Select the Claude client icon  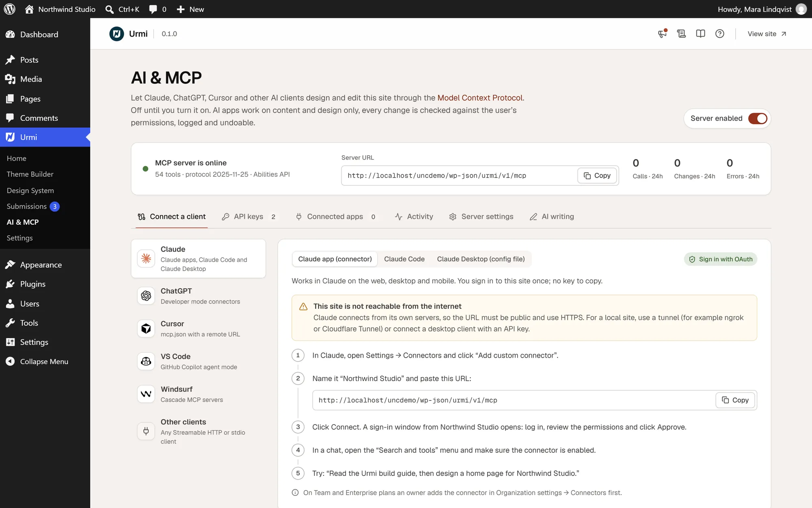[x=146, y=258]
